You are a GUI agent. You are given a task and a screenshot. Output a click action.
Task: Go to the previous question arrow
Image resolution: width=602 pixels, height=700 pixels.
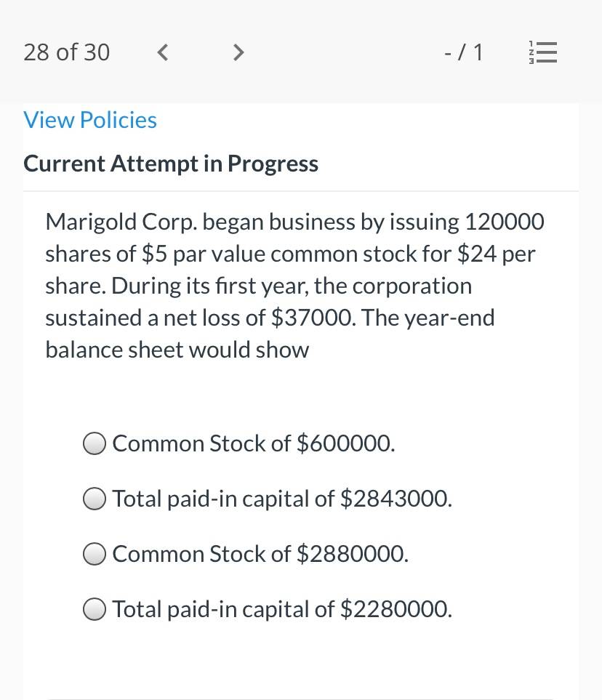(x=163, y=52)
